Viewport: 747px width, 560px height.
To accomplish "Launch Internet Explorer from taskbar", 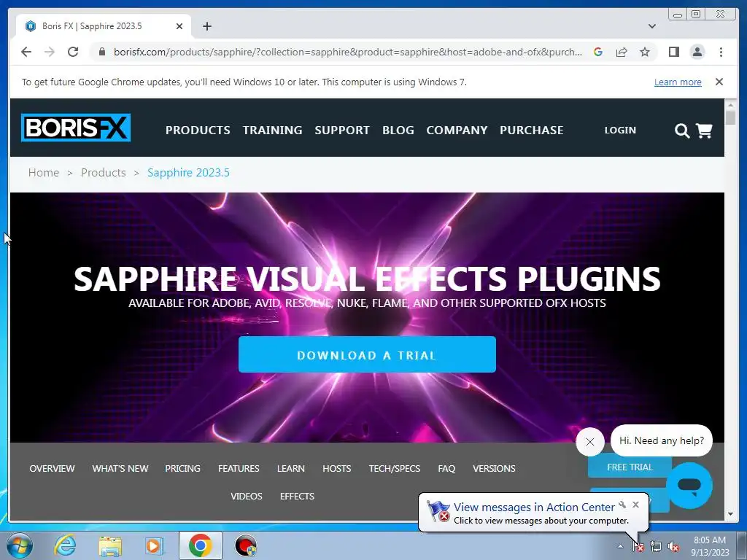I will click(x=65, y=545).
